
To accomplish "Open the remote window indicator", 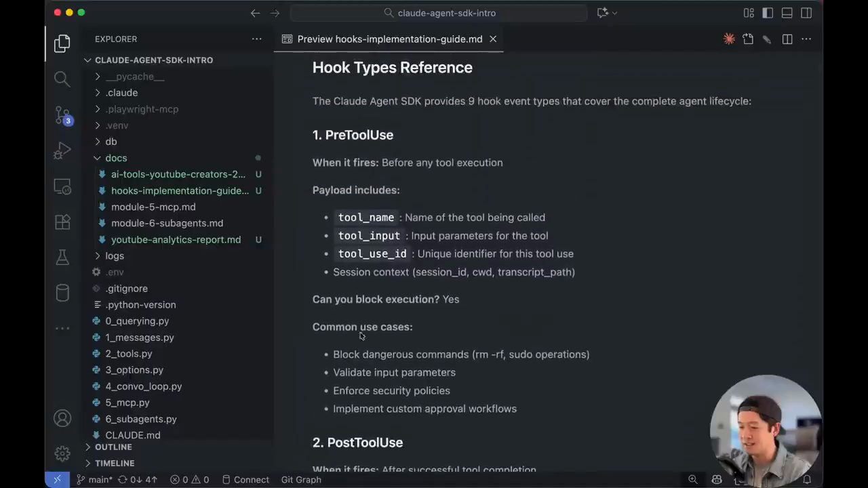I will (x=57, y=480).
